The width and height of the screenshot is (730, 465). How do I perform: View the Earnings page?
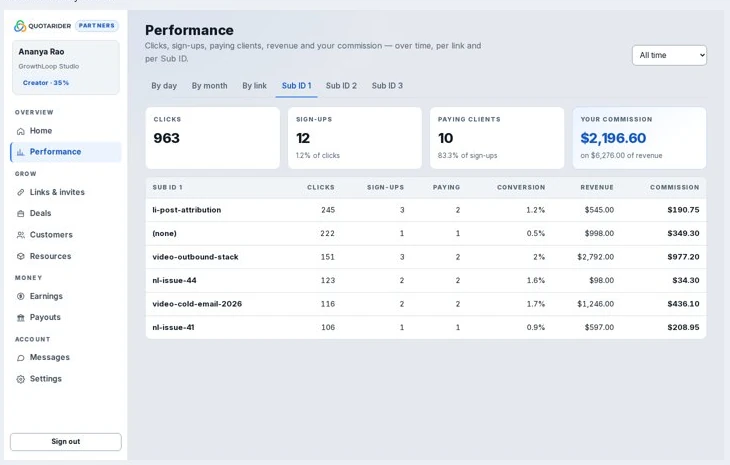[x=66, y=296]
